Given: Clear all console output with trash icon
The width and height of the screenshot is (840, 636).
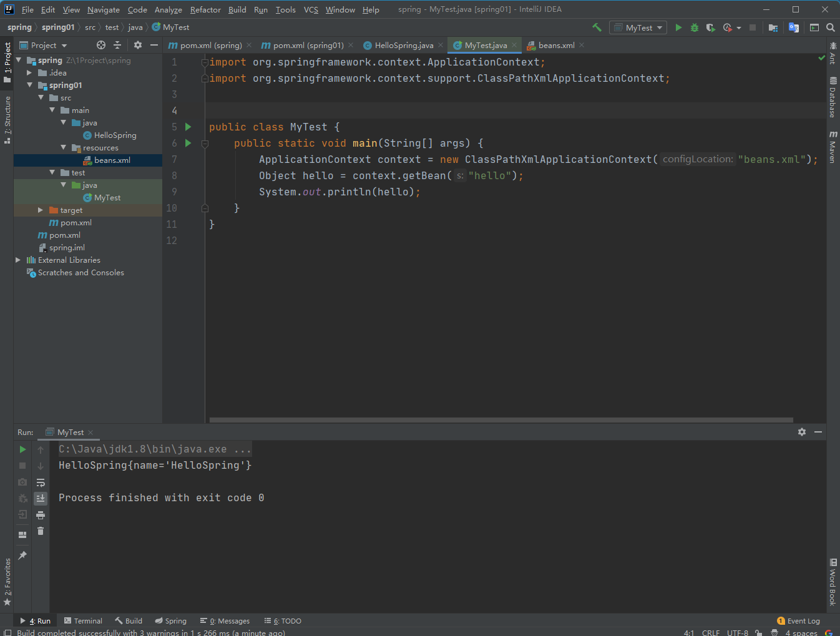Looking at the screenshot, I should point(41,531).
